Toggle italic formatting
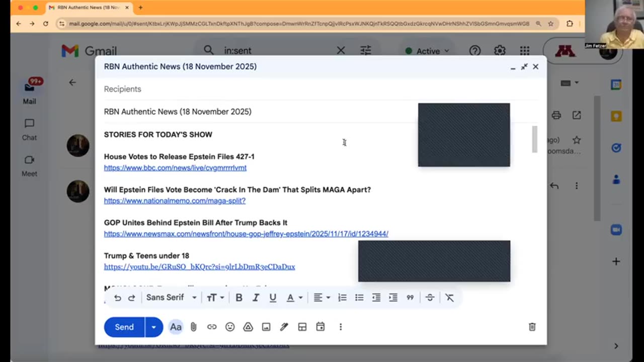The width and height of the screenshot is (644, 362). point(256,298)
